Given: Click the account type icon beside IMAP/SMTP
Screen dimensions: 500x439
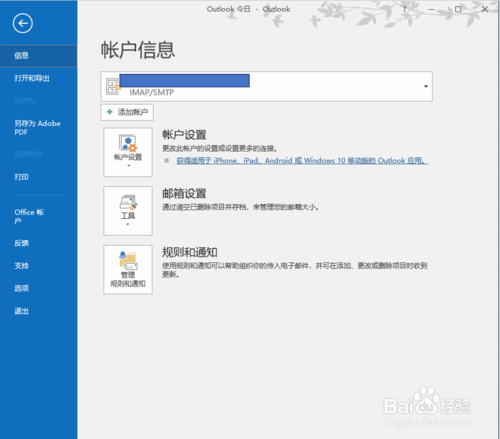Looking at the screenshot, I should [113, 87].
